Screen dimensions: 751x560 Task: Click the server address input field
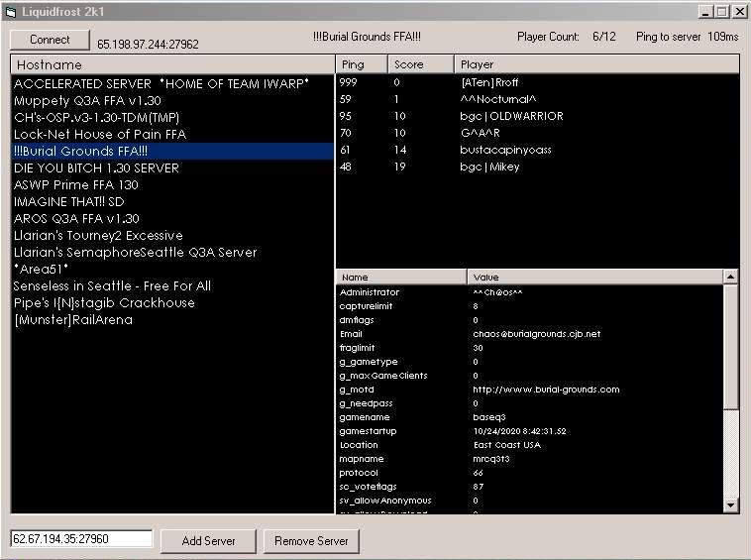[81, 539]
